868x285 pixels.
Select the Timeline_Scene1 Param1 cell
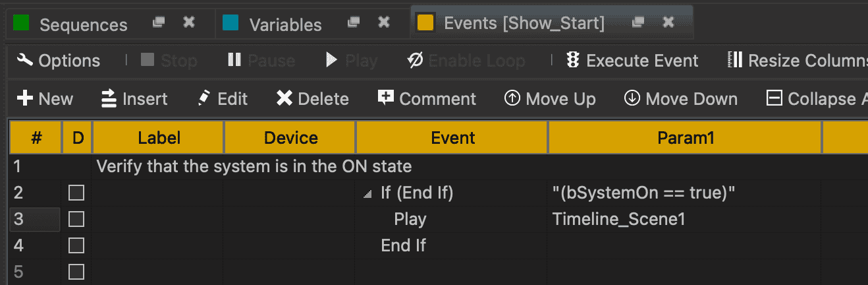point(618,219)
